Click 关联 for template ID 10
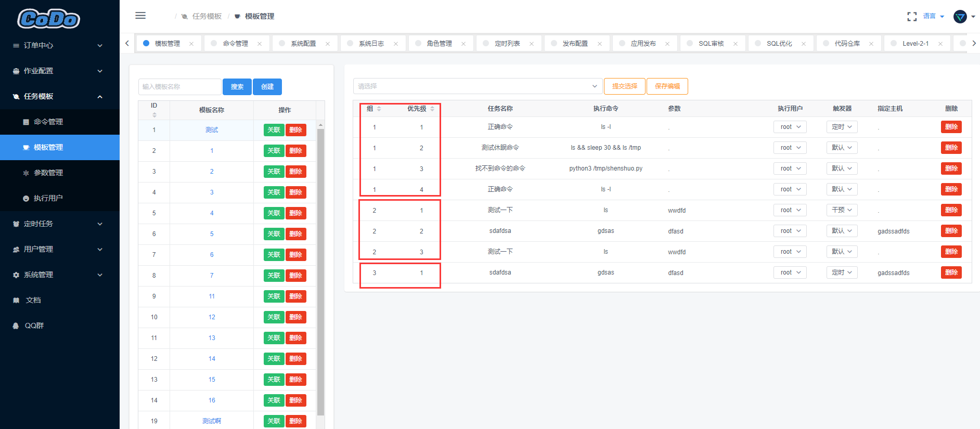Viewport: 980px width, 429px height. (x=274, y=317)
